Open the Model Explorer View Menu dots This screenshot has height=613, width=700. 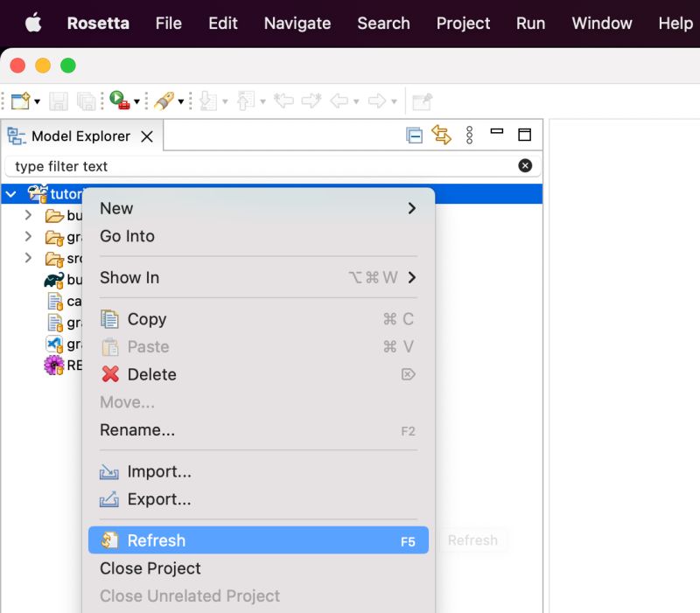(x=469, y=136)
